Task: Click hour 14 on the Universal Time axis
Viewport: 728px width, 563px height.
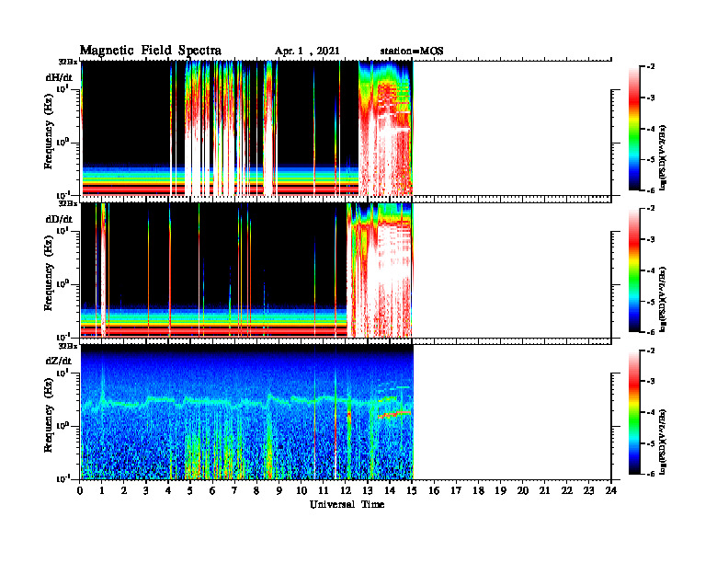Action: pyautogui.click(x=390, y=490)
